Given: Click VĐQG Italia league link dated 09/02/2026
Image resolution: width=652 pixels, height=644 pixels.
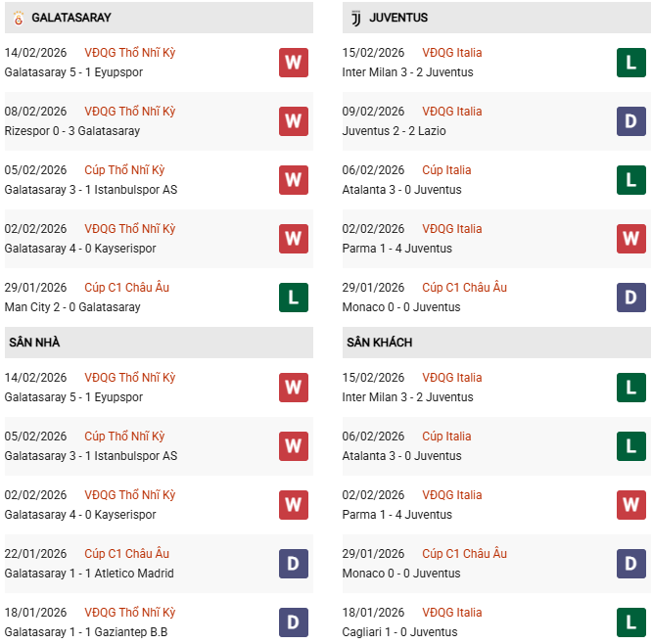Looking at the screenshot, I should [x=452, y=112].
